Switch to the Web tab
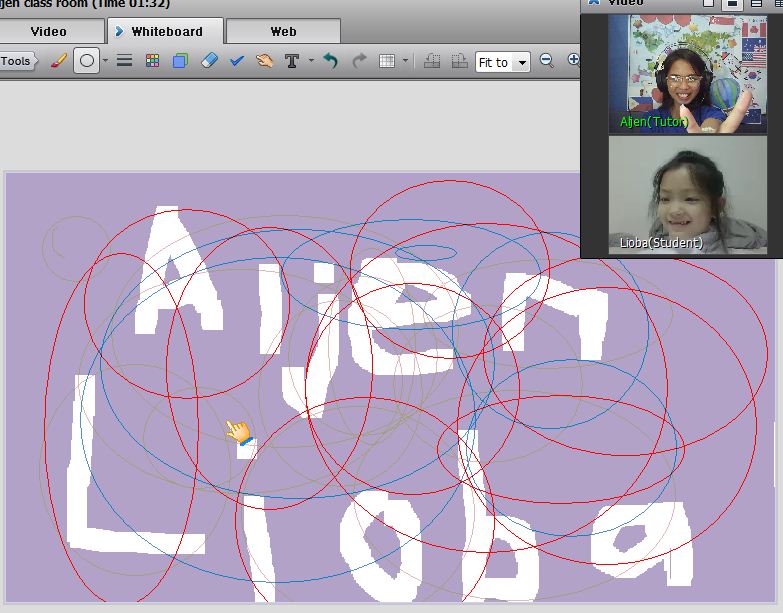783x613 pixels. [283, 31]
